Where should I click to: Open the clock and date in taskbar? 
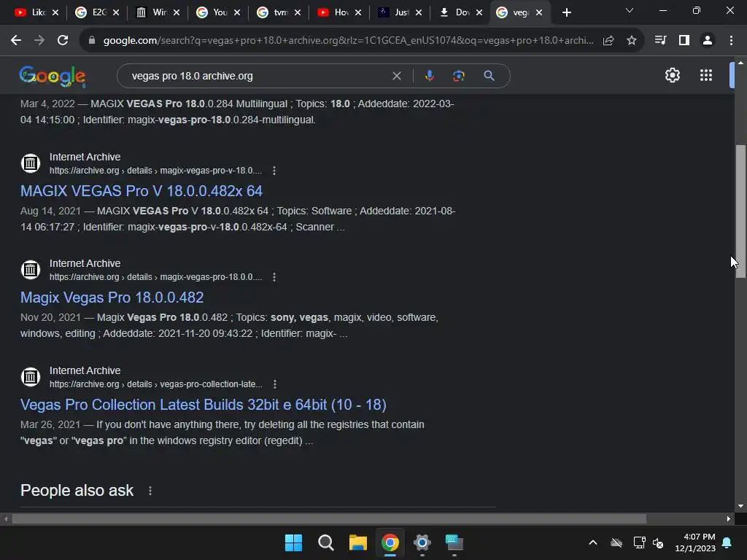pos(695,542)
